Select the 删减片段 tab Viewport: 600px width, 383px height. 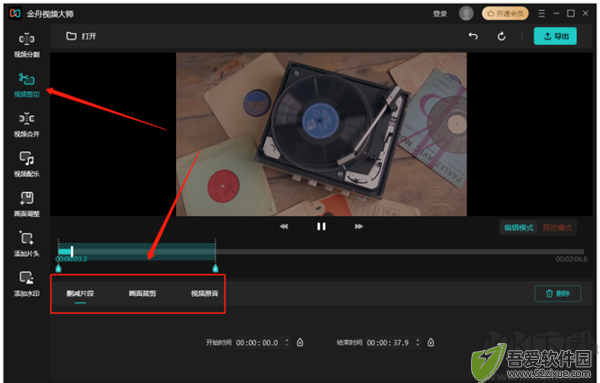point(80,293)
